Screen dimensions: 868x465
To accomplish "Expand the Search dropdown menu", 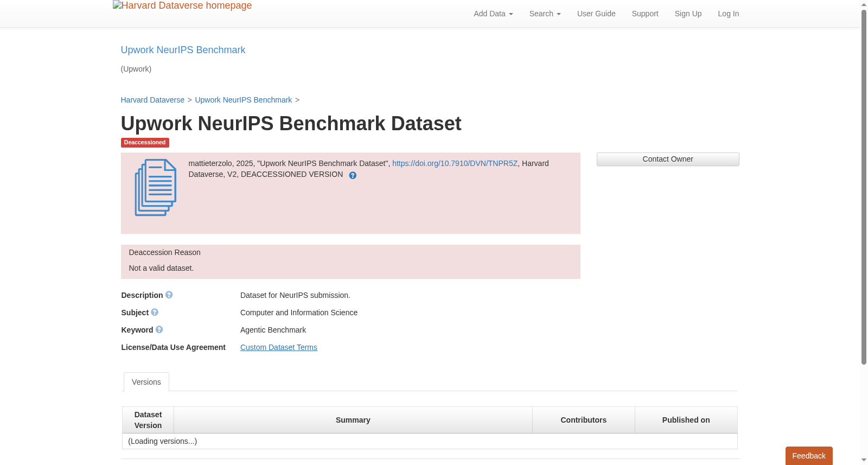I will click(545, 14).
